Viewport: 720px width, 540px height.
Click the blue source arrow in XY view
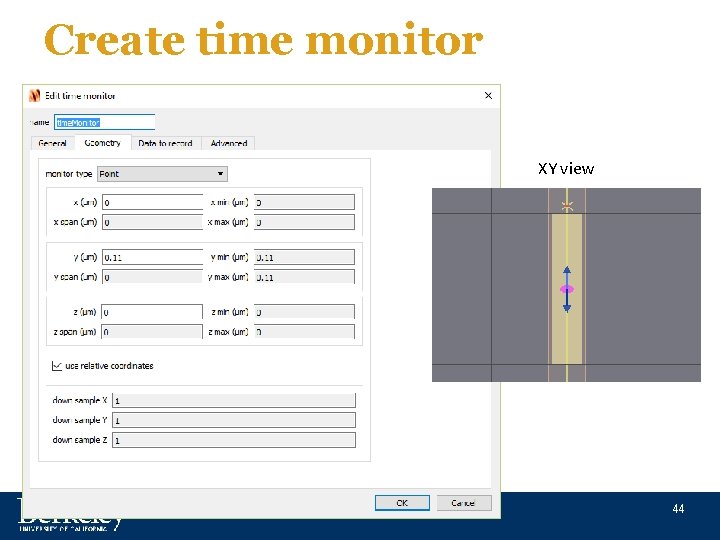(x=567, y=289)
